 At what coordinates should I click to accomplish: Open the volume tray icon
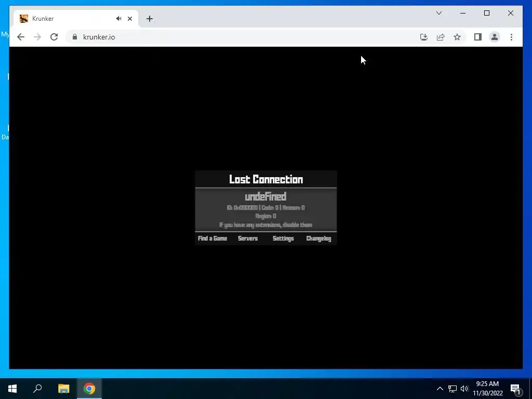point(464,389)
